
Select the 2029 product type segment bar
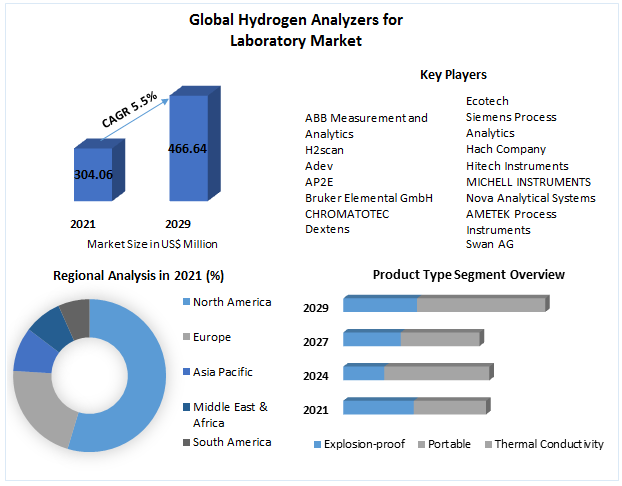[x=444, y=305]
